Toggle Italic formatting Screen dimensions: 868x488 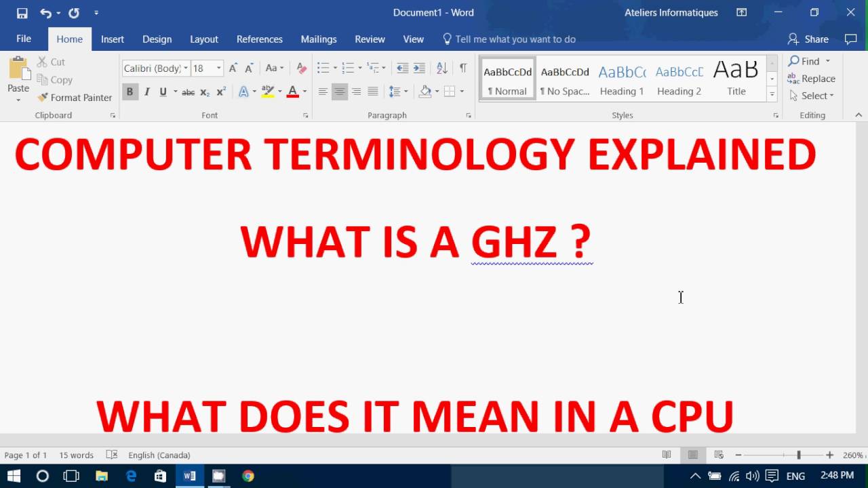(x=146, y=91)
